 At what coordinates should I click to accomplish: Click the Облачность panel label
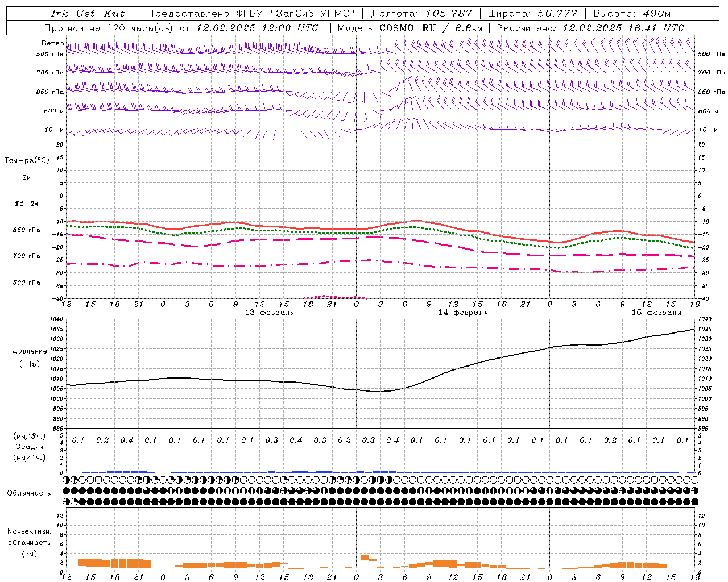point(29,493)
